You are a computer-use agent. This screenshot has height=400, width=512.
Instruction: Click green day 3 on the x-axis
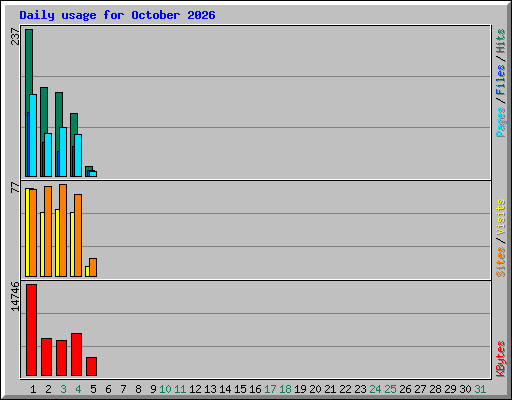coord(63,389)
